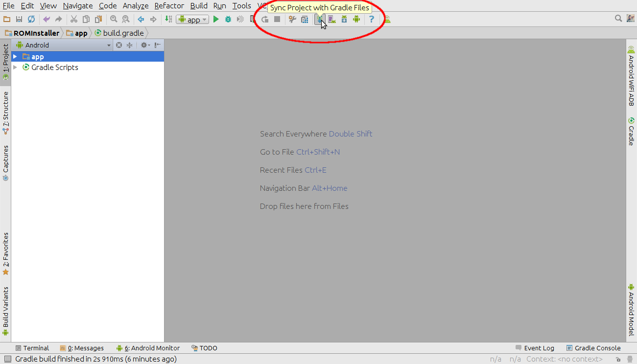
Task: Open the Gradle side tab
Action: (631, 131)
